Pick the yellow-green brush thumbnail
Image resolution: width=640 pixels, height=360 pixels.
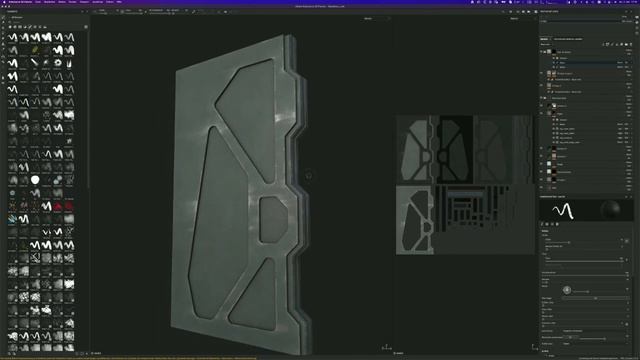click(35, 50)
